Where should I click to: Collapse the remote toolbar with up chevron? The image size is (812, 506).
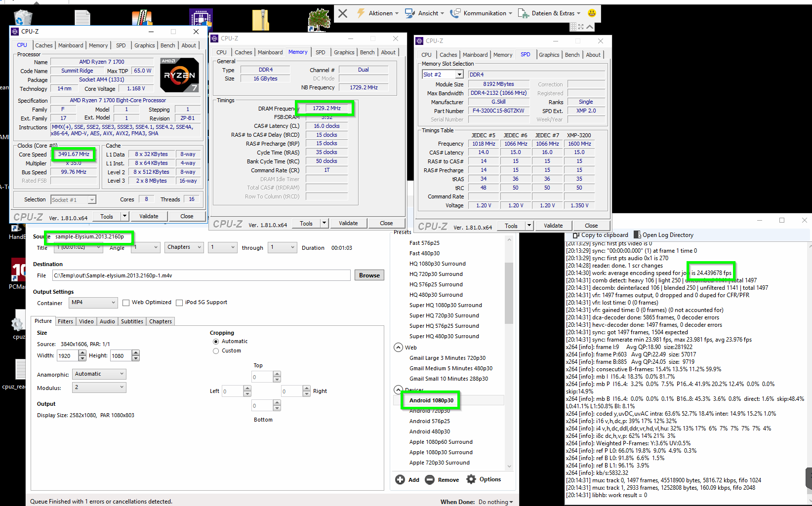[x=590, y=27]
